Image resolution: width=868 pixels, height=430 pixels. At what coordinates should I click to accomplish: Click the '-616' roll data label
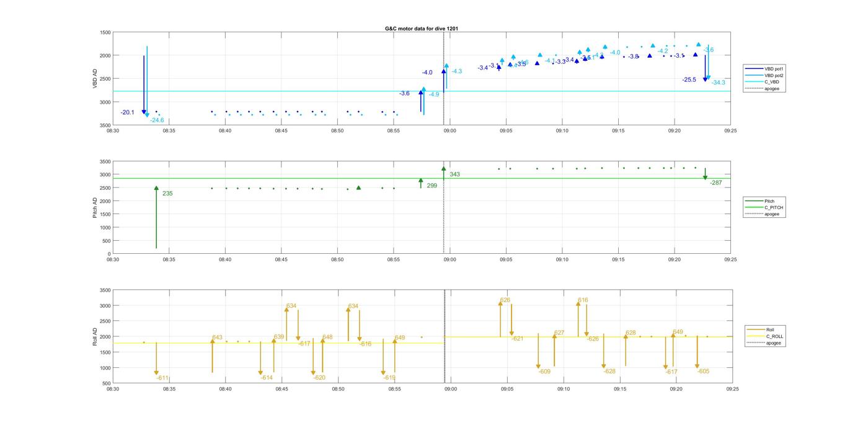click(365, 344)
